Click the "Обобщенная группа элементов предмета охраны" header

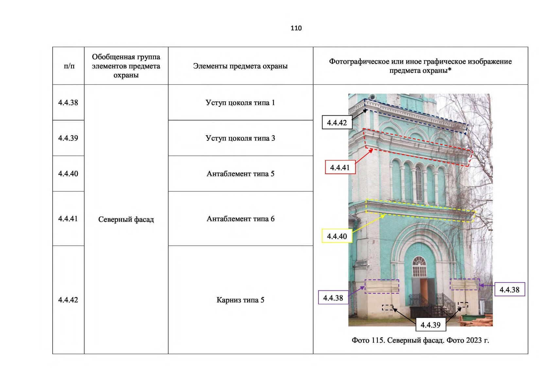(x=126, y=66)
